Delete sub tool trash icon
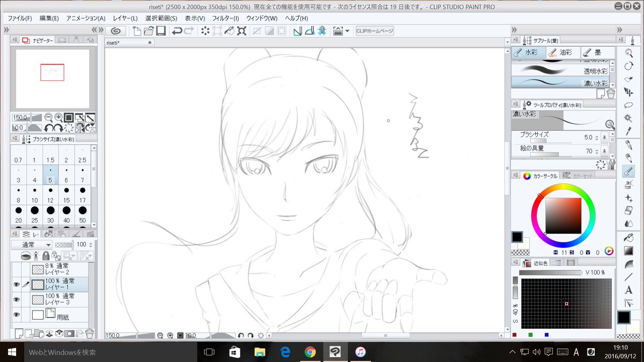Screen dimensions: 644x362 (610, 94)
